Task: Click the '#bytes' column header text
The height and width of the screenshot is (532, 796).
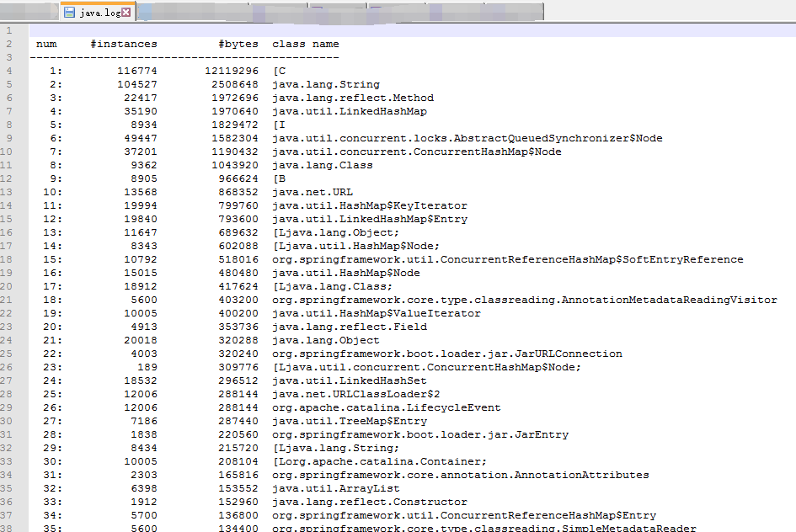Action: 238,44
